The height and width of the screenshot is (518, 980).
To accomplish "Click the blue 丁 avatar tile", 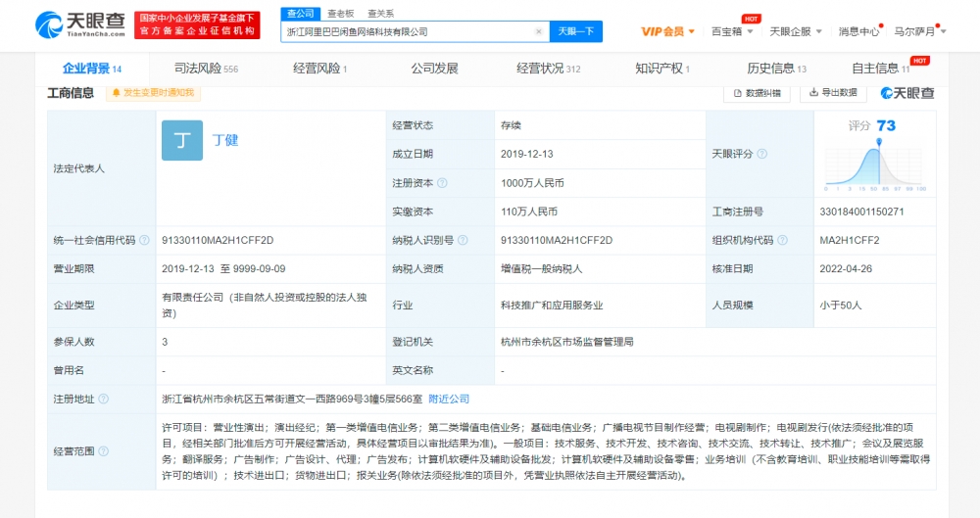I will click(x=182, y=141).
